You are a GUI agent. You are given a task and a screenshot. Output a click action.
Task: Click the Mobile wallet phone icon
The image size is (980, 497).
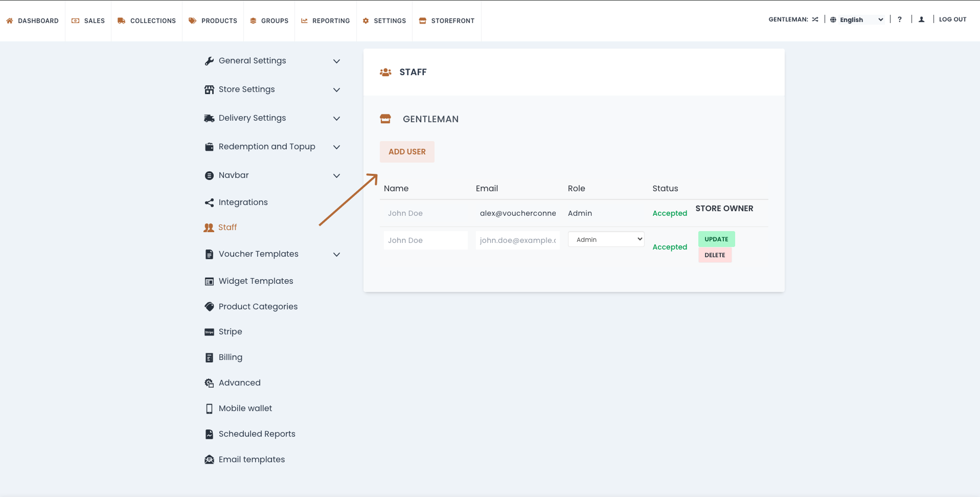point(209,409)
